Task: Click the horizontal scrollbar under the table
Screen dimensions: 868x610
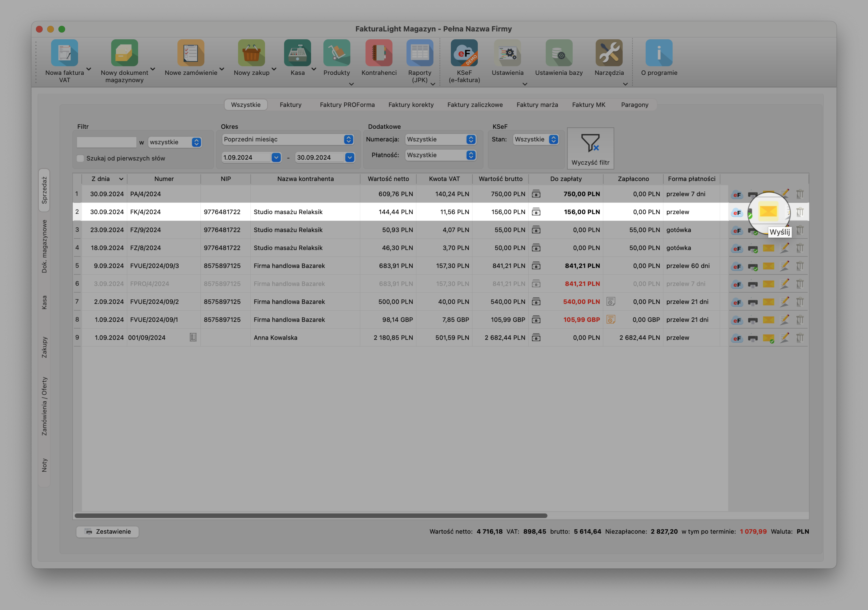Action: point(311,516)
